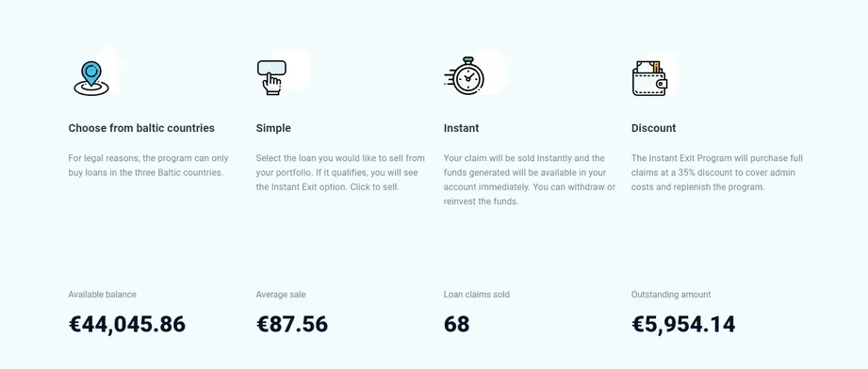Click the 'Available balance' label
This screenshot has width=868, height=369.
click(x=102, y=295)
